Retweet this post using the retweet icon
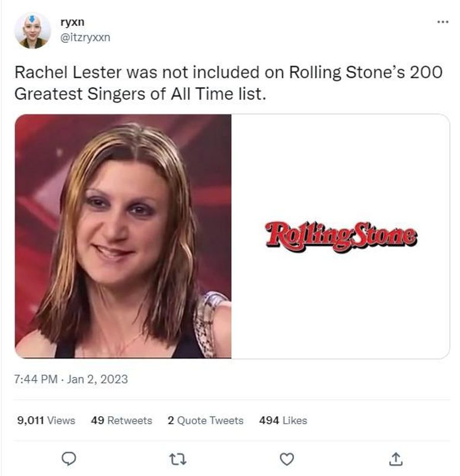460x476 pixels. tap(178, 459)
